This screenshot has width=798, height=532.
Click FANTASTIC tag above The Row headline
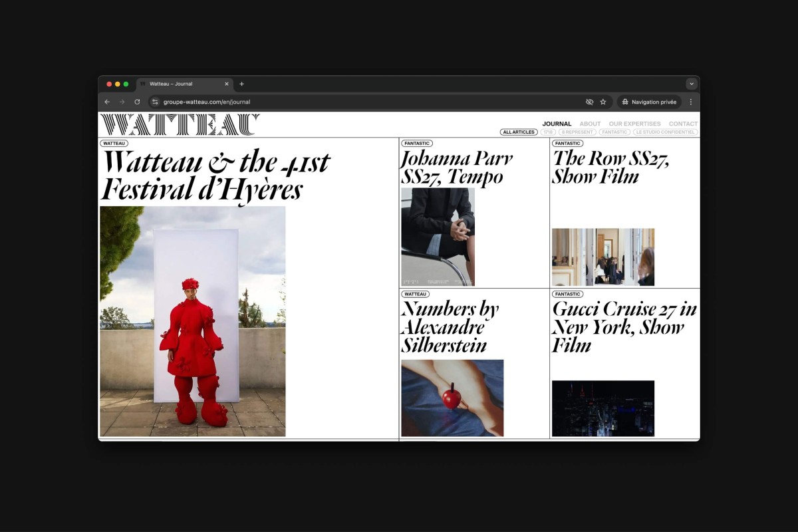(568, 144)
